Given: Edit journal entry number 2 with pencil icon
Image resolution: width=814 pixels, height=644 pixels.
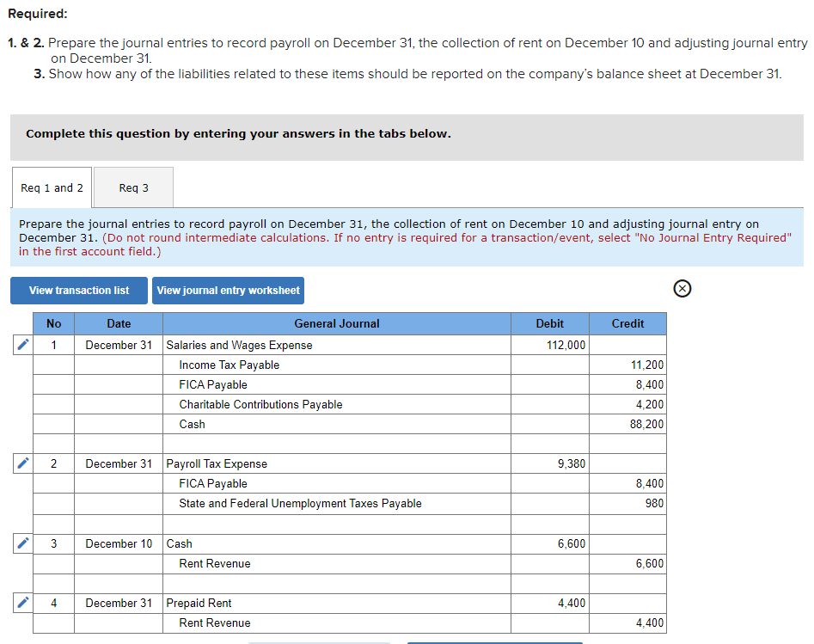Looking at the screenshot, I should coord(23,463).
